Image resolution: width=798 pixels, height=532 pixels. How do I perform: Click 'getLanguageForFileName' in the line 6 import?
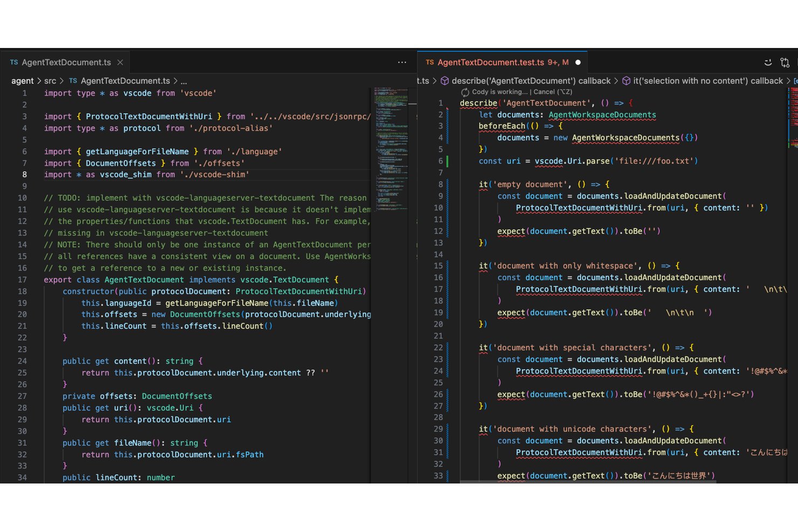coord(137,151)
